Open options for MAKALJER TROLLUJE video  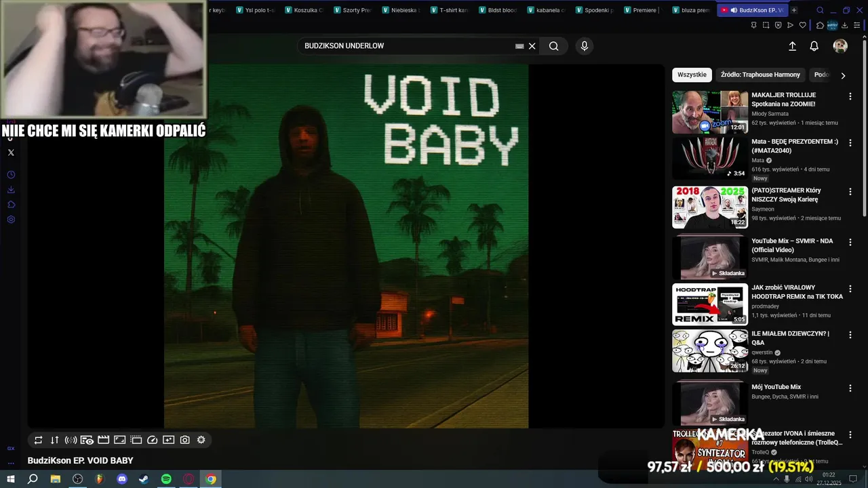[850, 96]
